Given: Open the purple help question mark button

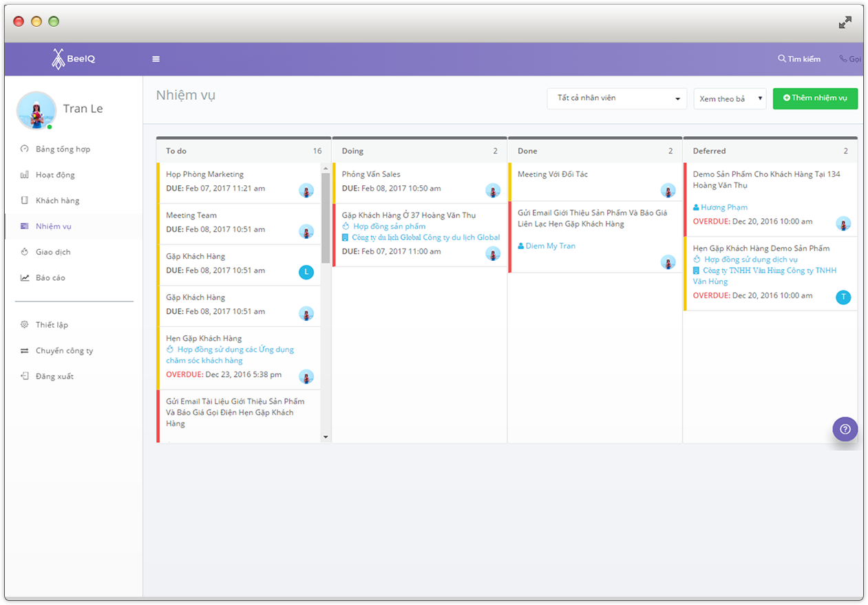Looking at the screenshot, I should 845,429.
